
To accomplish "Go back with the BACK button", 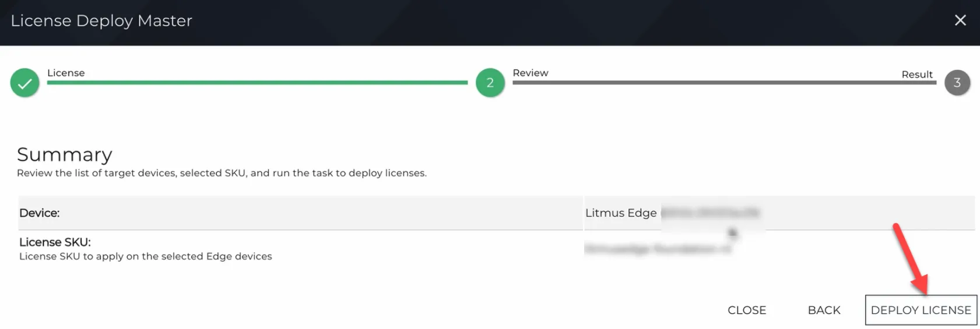I will (824, 310).
